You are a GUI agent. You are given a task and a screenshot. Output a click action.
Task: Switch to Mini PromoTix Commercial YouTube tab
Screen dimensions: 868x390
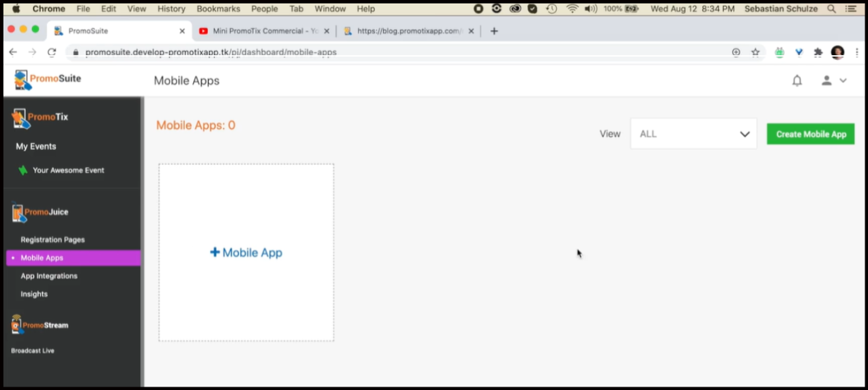click(x=263, y=31)
